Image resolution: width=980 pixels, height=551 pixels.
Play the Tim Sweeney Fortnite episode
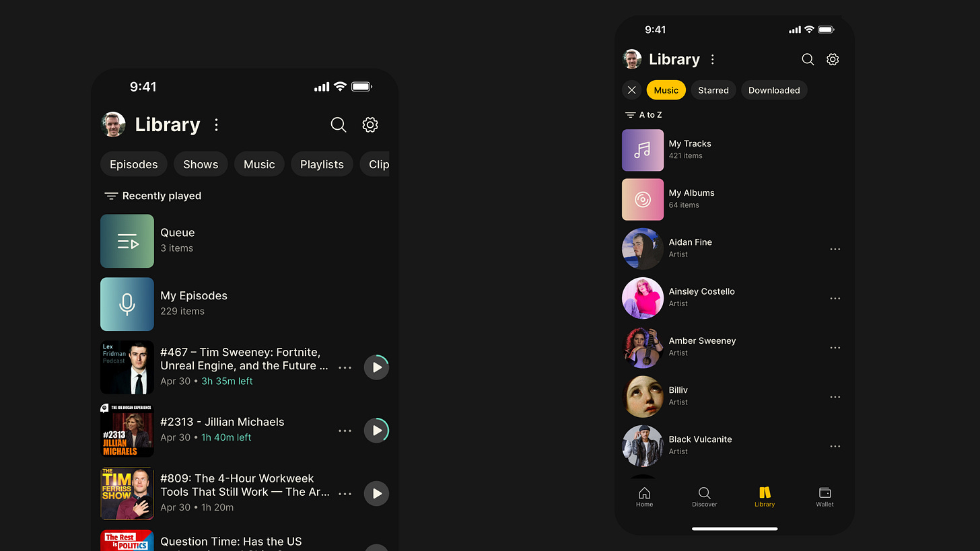tap(377, 367)
